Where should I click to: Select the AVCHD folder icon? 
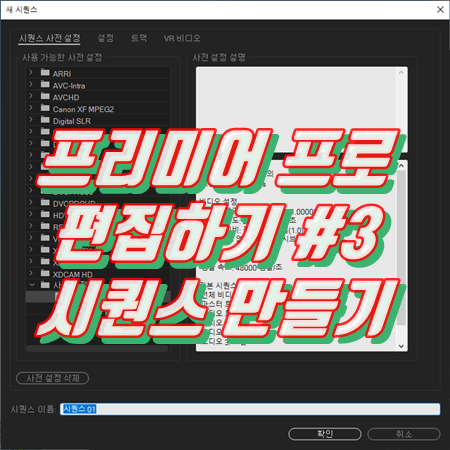(45, 96)
